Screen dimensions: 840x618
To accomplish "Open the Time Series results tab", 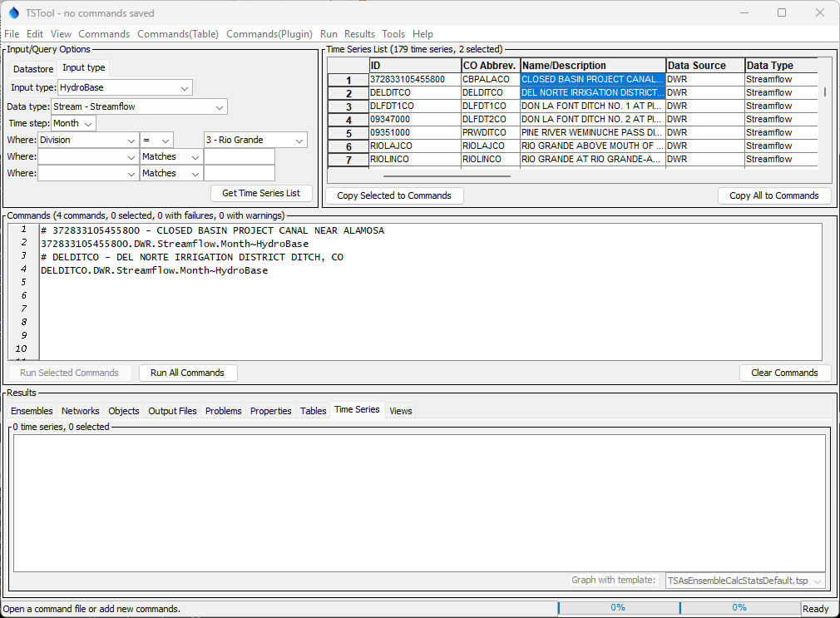I will [357, 409].
